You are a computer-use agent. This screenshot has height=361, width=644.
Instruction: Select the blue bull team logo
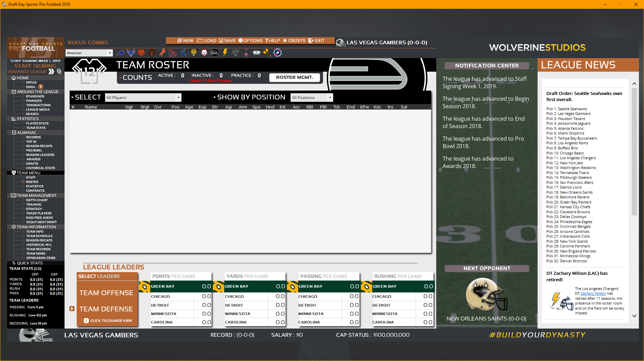131,53
